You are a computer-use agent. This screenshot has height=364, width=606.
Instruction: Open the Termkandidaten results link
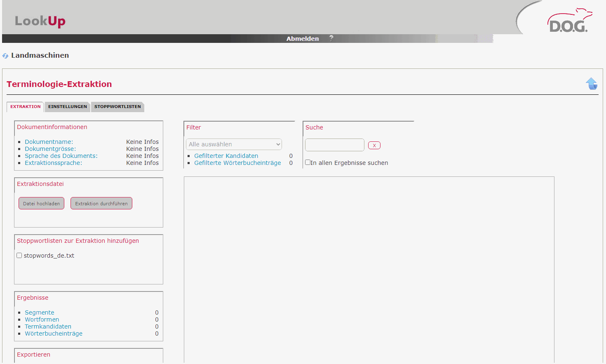tap(48, 326)
